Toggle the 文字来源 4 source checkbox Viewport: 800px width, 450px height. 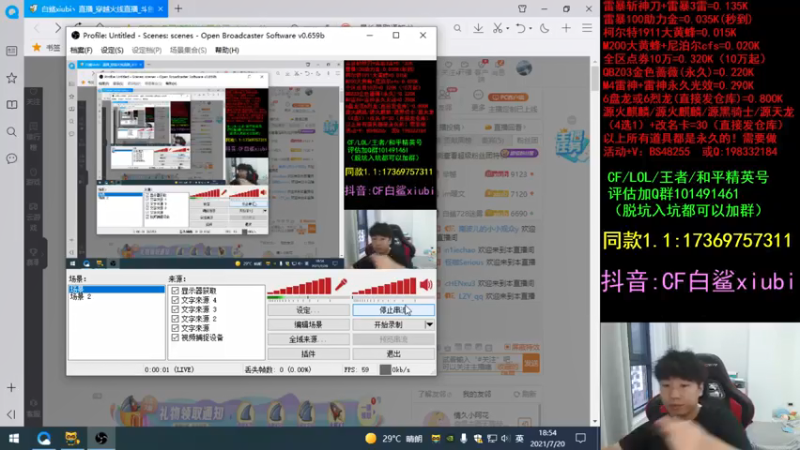coord(176,300)
